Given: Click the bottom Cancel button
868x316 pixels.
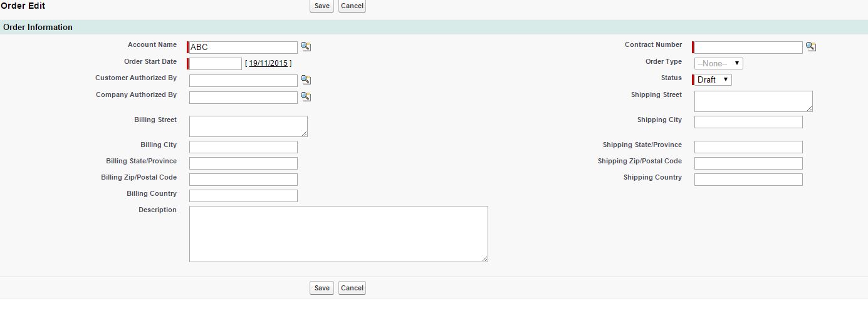Looking at the screenshot, I should (x=352, y=288).
